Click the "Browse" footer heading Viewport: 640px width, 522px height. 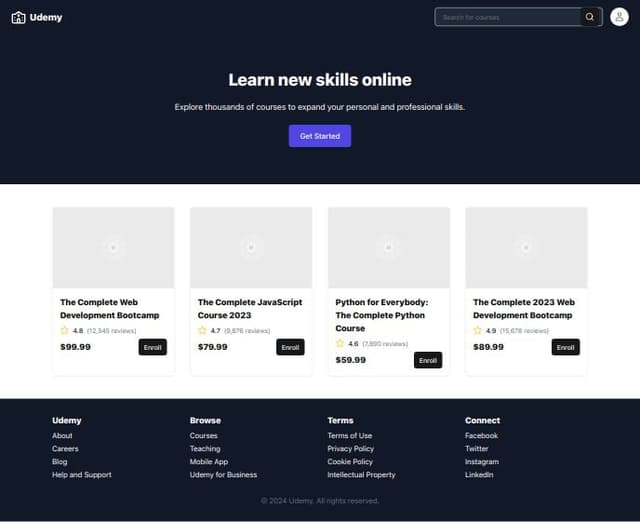[x=205, y=420]
